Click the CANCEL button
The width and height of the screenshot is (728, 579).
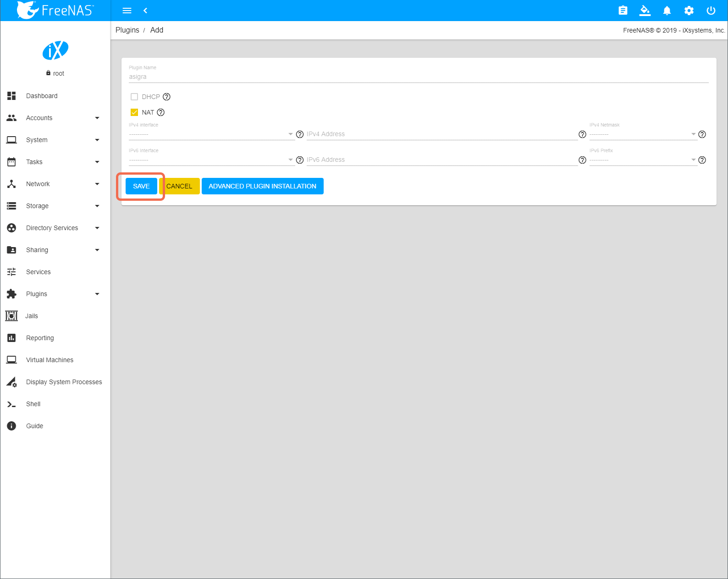(x=179, y=186)
